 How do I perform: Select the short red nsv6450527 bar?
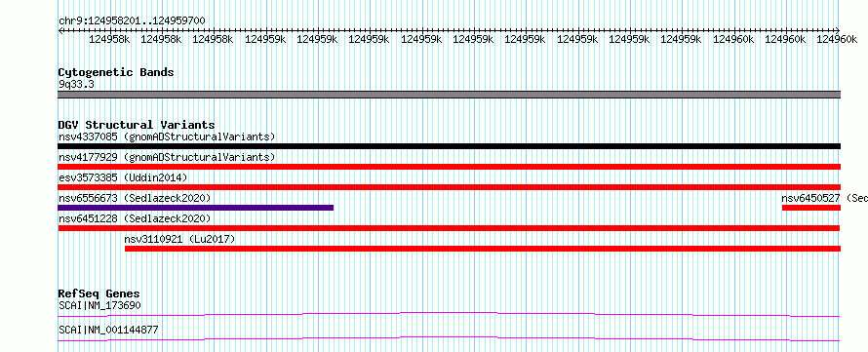tap(811, 208)
